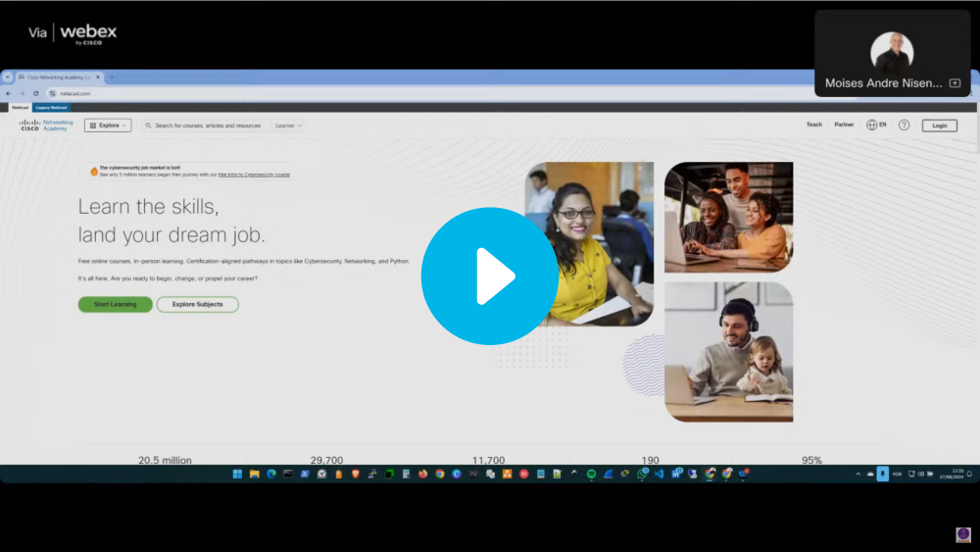Open the Moises Andre Nisen... participant panel icon

pyautogui.click(x=955, y=83)
